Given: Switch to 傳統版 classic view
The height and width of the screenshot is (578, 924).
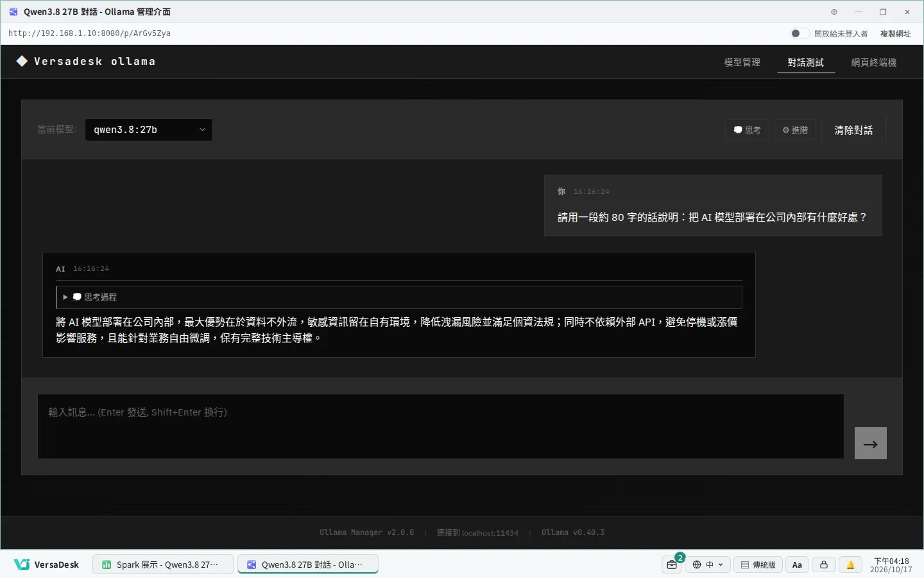Looking at the screenshot, I should (x=758, y=565).
